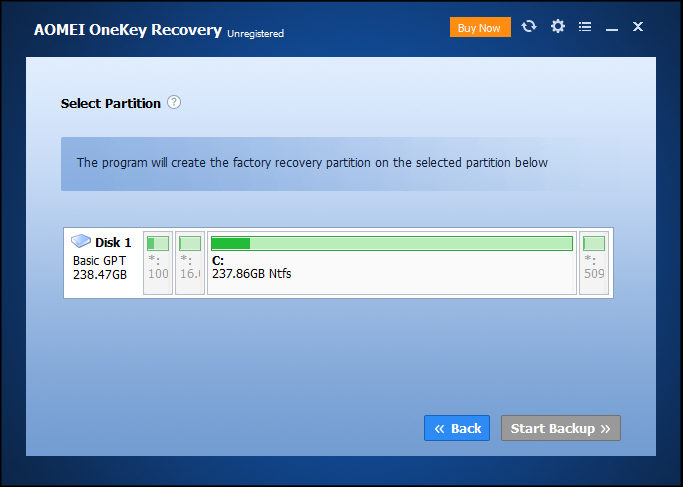Select the last small partition labeled 509
This screenshot has width=683, height=487.
coord(594,263)
